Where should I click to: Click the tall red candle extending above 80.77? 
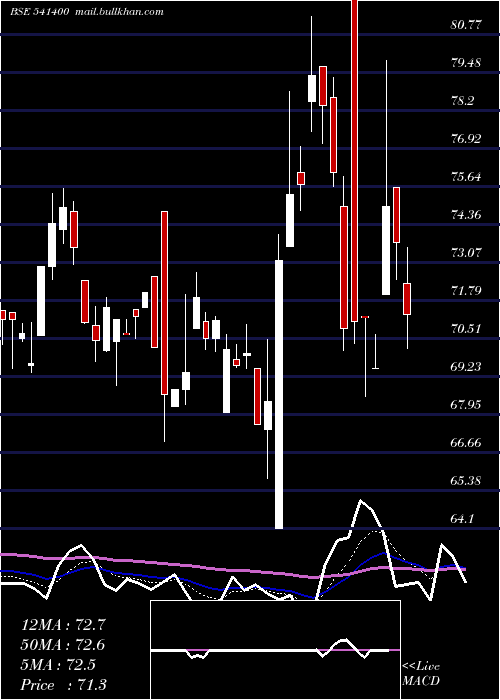point(354,161)
